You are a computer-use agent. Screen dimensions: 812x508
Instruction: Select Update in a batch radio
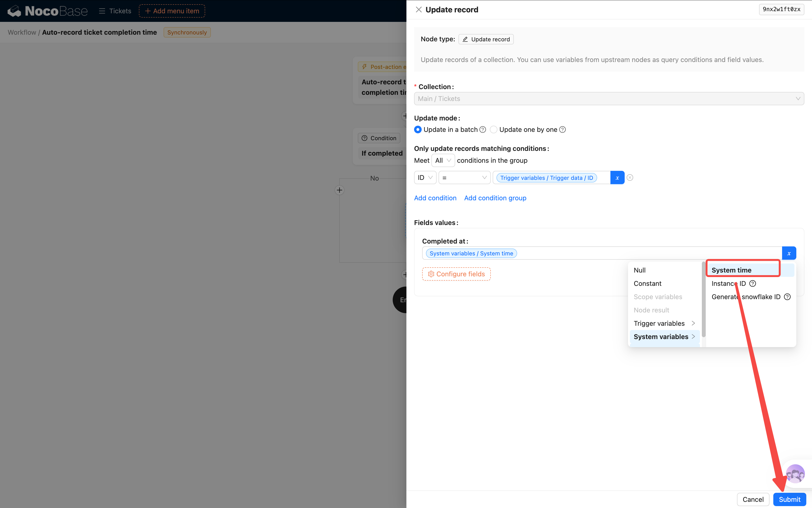(418, 130)
